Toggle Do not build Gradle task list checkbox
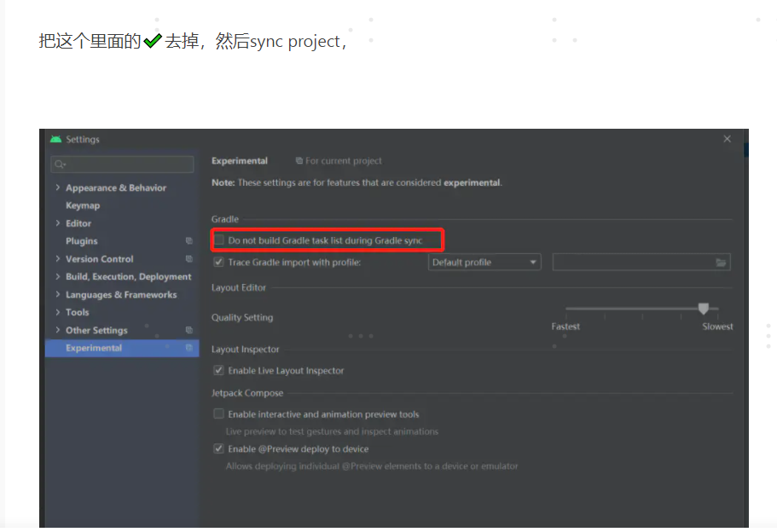Screen dimensions: 777x532 tap(218, 240)
